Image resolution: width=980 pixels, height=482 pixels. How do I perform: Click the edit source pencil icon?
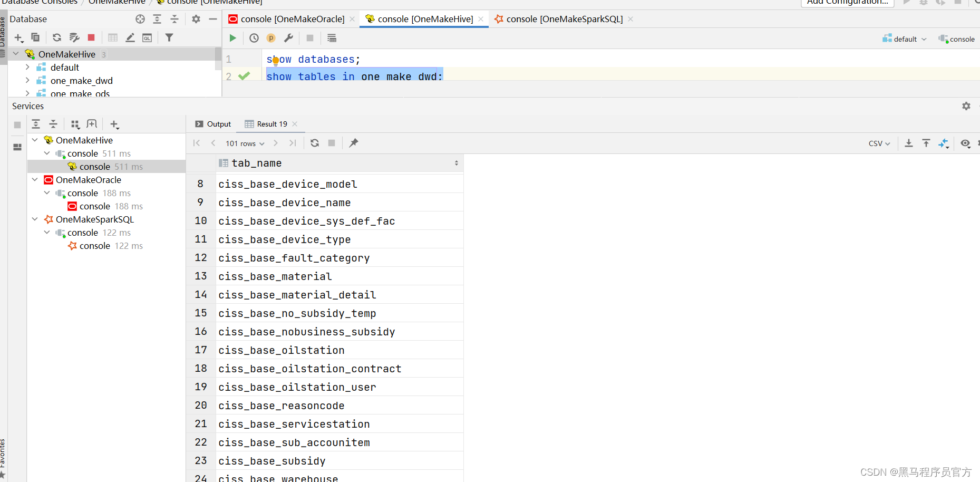(x=130, y=37)
